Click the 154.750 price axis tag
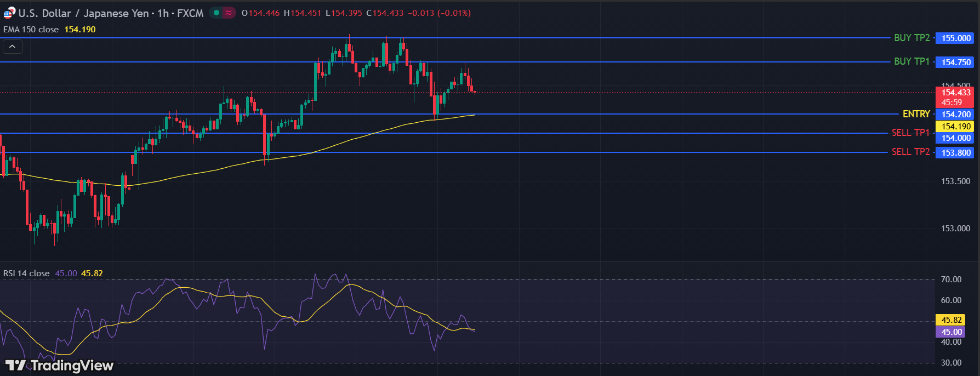This screenshot has height=376, width=980. [956, 62]
